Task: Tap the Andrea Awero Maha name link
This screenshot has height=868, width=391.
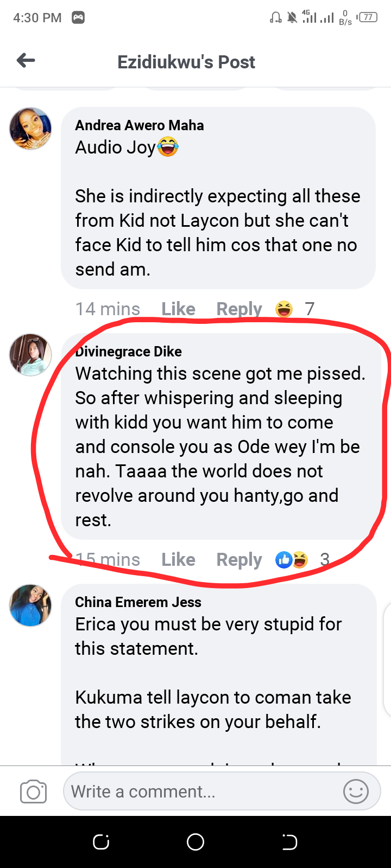Action: coord(140,125)
